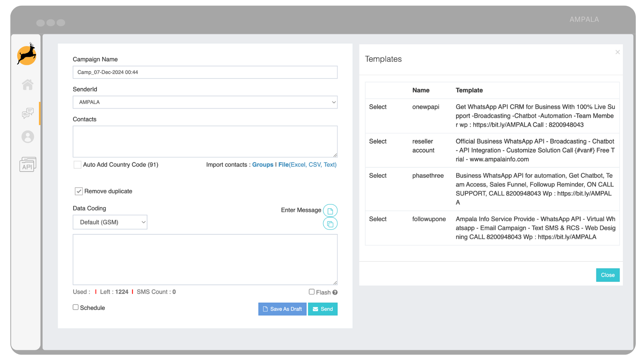This screenshot has width=644, height=362.
Task: Select the phasethree template
Action: (x=378, y=176)
